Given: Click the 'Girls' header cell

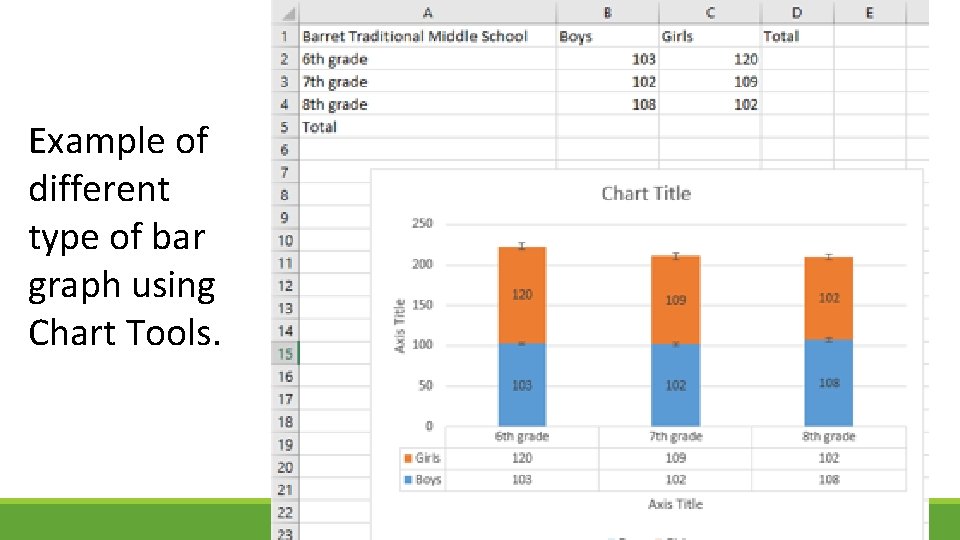Looking at the screenshot, I should 710,36.
